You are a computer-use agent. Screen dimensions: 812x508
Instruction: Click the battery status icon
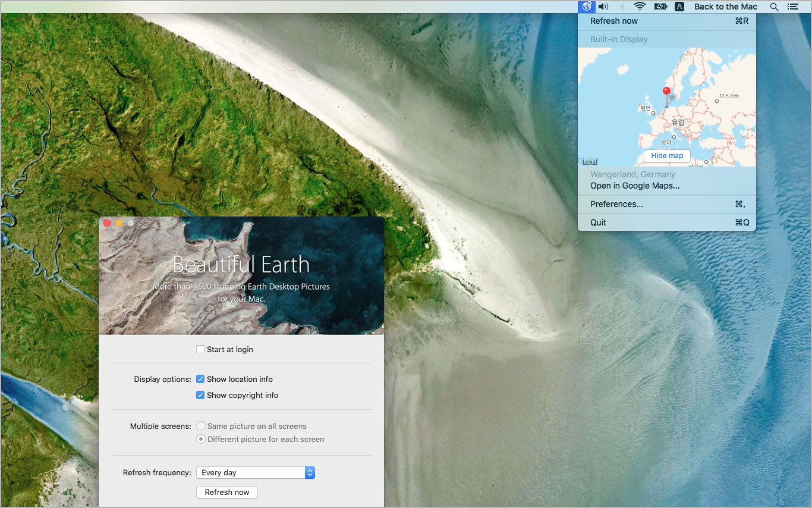tap(660, 7)
